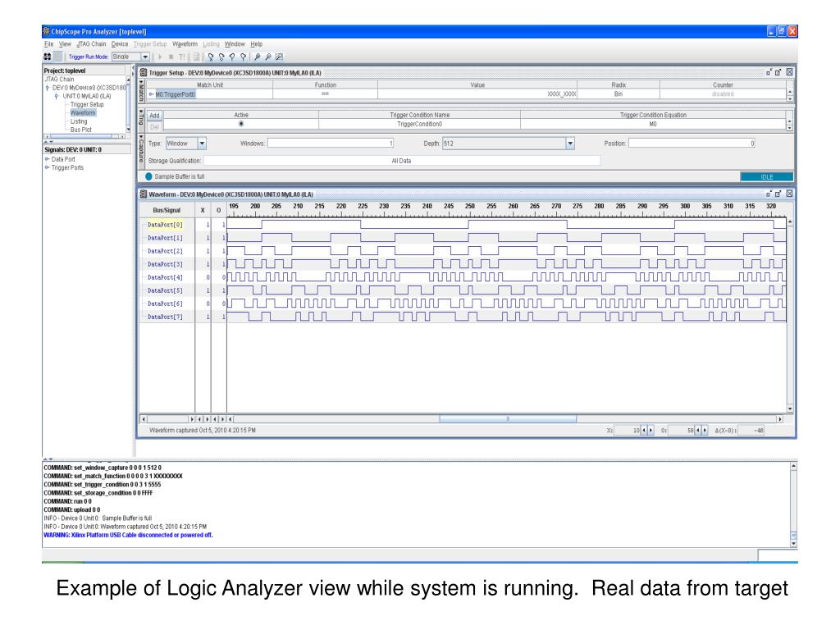Viewport: 840px width, 630px height.
Task: Click the Run trigger play icon
Action: 160,57
